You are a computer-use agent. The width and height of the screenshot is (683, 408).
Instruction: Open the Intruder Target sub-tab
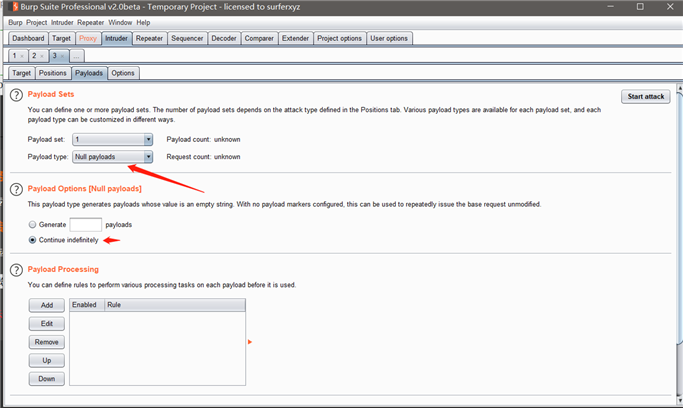[x=21, y=73]
